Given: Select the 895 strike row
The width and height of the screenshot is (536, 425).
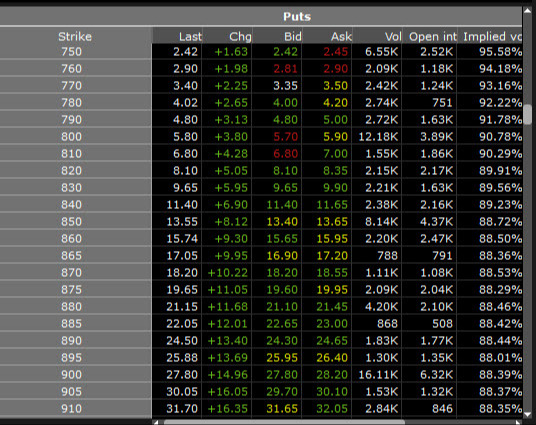Looking at the screenshot, I should 261,358.
